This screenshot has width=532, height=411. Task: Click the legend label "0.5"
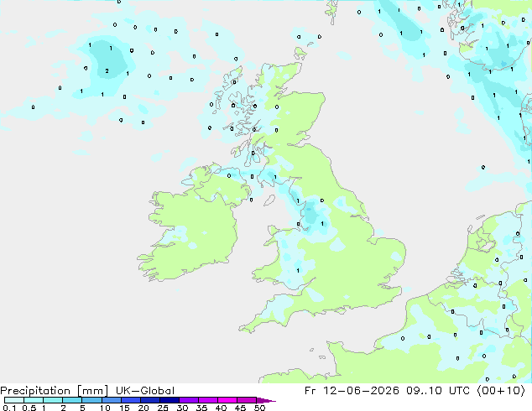tap(29, 408)
